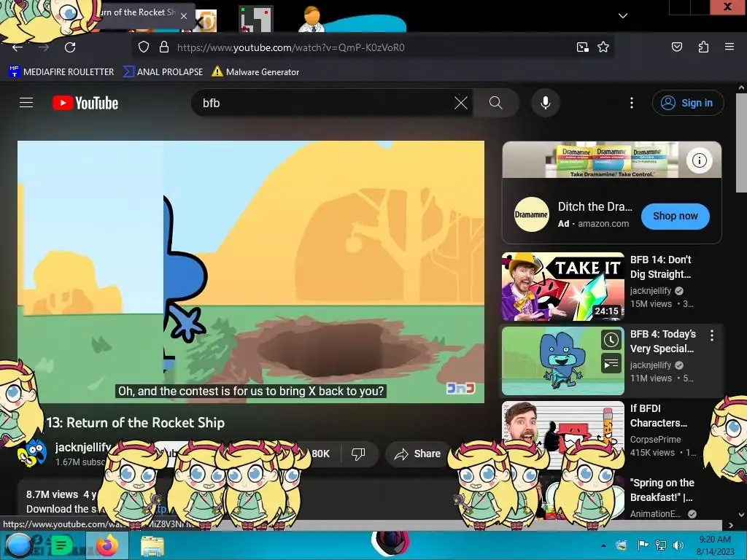Click the scroll down arrow of sidebar

pos(741,514)
